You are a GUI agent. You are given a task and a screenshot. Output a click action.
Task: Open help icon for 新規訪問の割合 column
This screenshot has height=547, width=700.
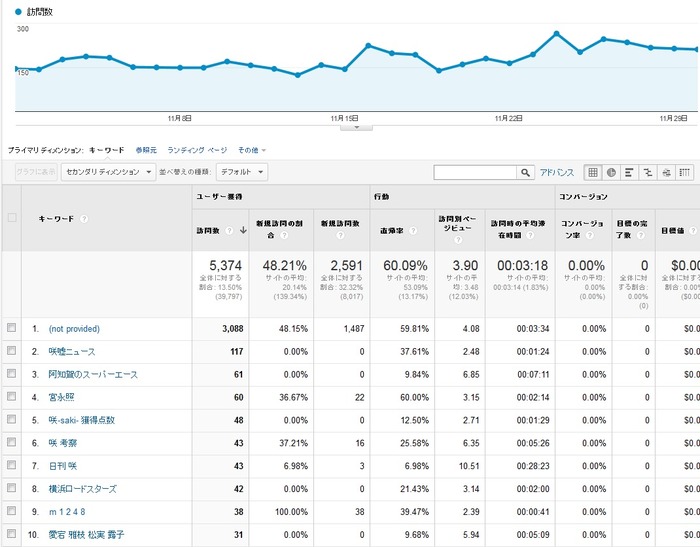coord(284,235)
